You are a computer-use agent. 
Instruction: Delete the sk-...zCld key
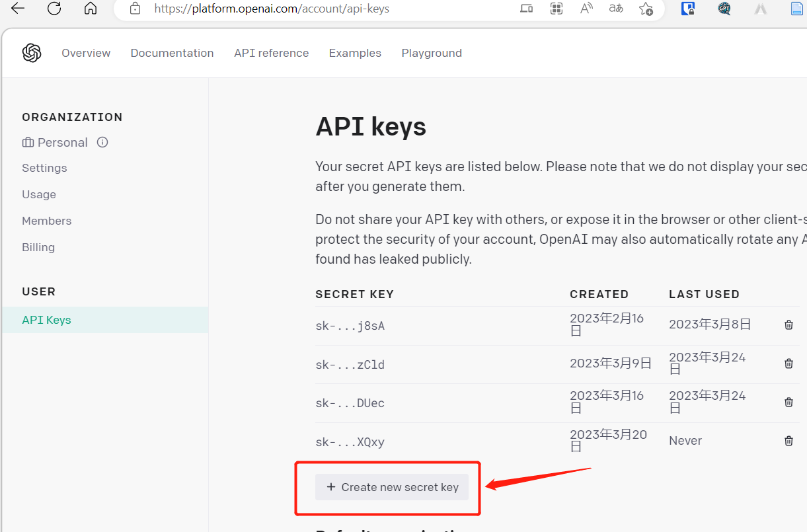pyautogui.click(x=788, y=363)
